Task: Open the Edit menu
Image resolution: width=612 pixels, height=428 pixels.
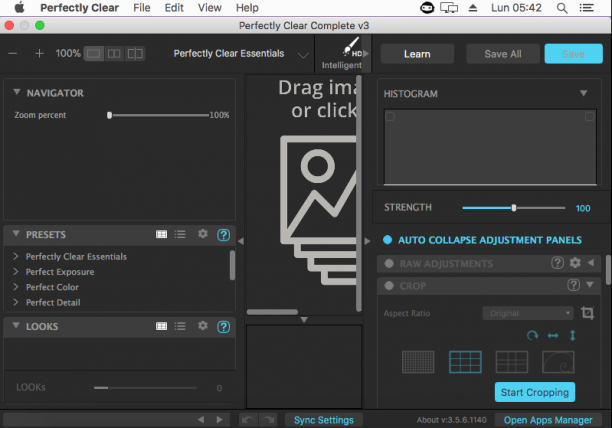Action: tap(174, 8)
